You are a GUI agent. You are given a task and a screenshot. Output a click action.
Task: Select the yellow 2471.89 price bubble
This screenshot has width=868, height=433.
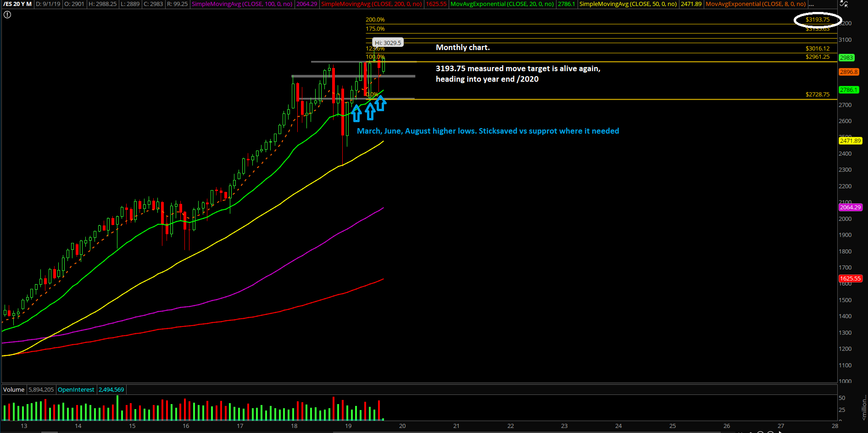coord(850,141)
